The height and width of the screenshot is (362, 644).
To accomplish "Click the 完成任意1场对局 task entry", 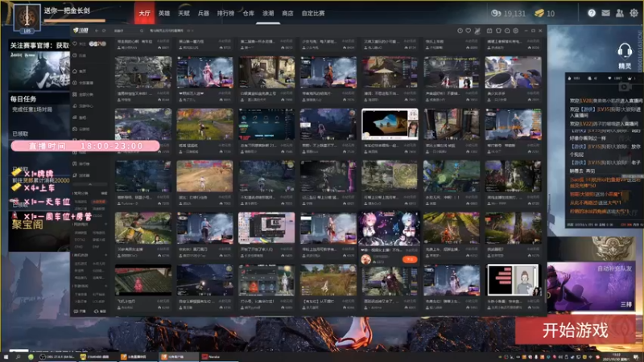I will (32, 109).
